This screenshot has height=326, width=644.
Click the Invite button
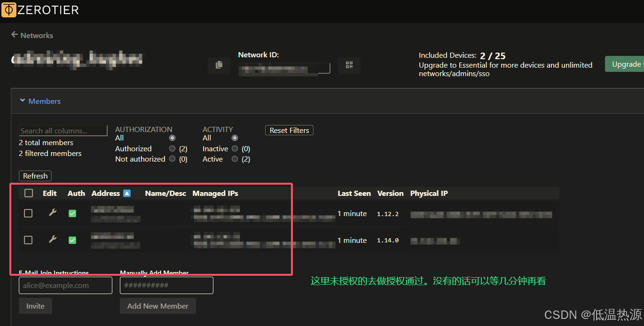35,306
